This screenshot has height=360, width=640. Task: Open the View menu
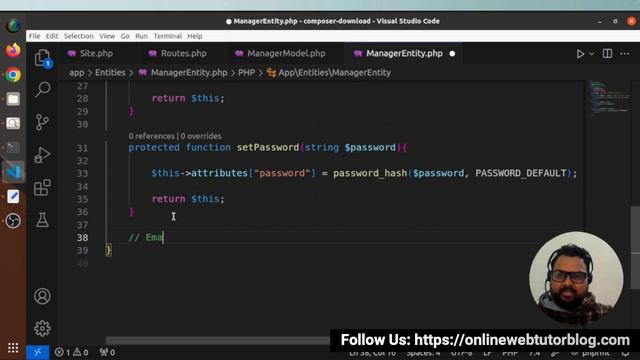coord(107,36)
